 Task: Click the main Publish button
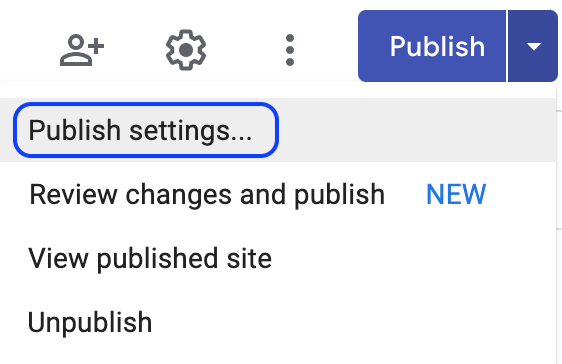click(432, 46)
